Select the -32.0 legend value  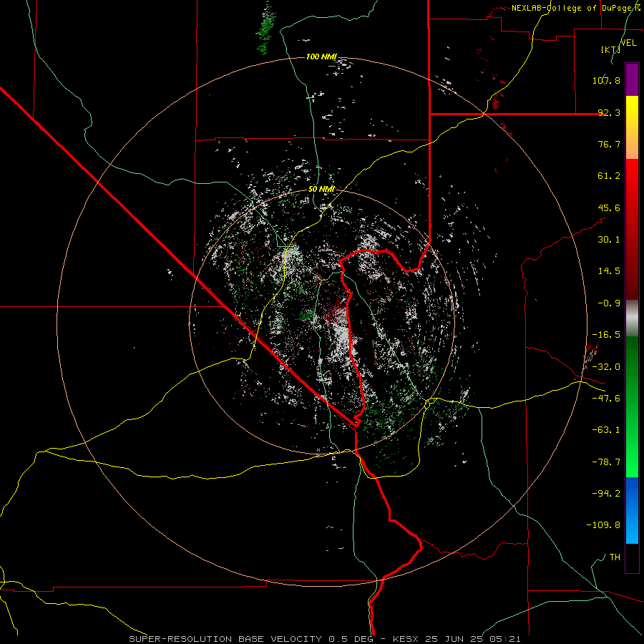point(606,367)
